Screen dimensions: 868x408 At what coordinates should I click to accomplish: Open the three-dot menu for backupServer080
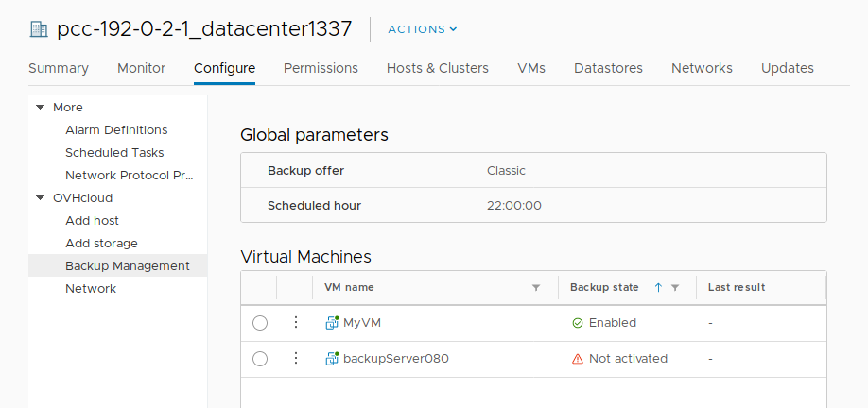[x=295, y=358]
